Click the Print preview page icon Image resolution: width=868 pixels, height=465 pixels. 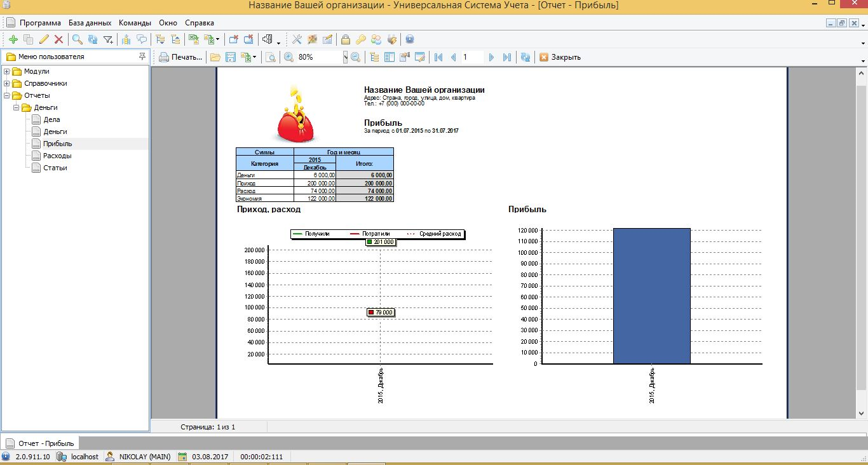(271, 57)
